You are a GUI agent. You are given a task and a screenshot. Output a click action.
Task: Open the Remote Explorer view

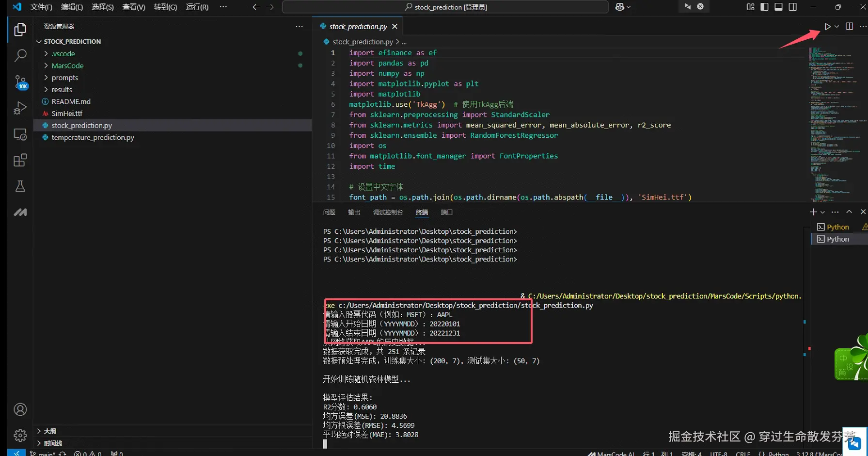coord(20,134)
